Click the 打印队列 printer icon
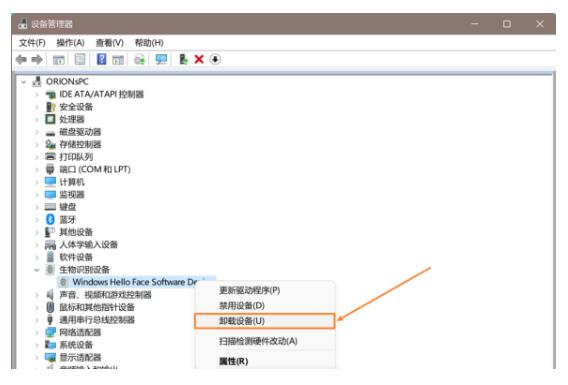 pyautogui.click(x=50, y=156)
